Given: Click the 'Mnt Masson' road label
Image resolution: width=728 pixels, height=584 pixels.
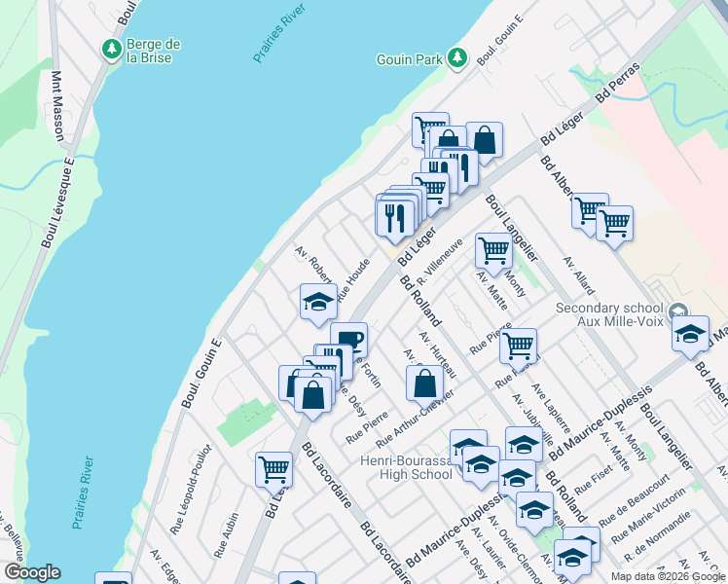Looking at the screenshot, I should point(57,106).
